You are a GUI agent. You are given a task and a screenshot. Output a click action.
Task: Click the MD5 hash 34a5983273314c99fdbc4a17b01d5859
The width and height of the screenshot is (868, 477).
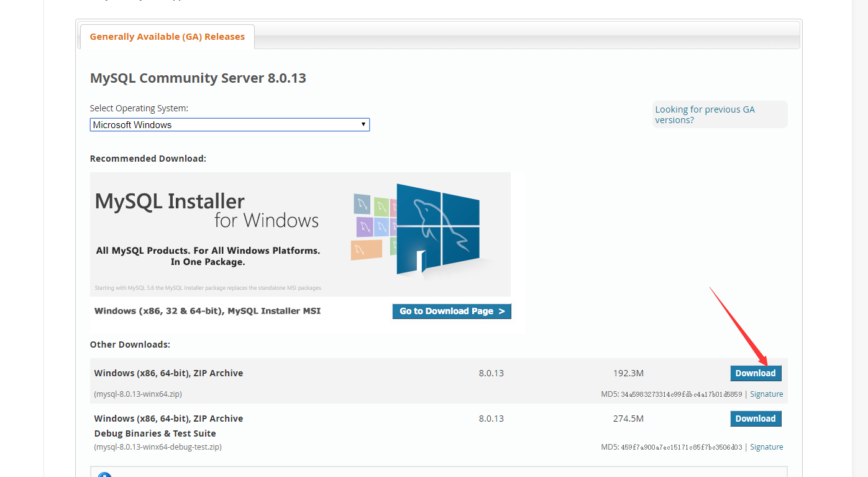681,394
